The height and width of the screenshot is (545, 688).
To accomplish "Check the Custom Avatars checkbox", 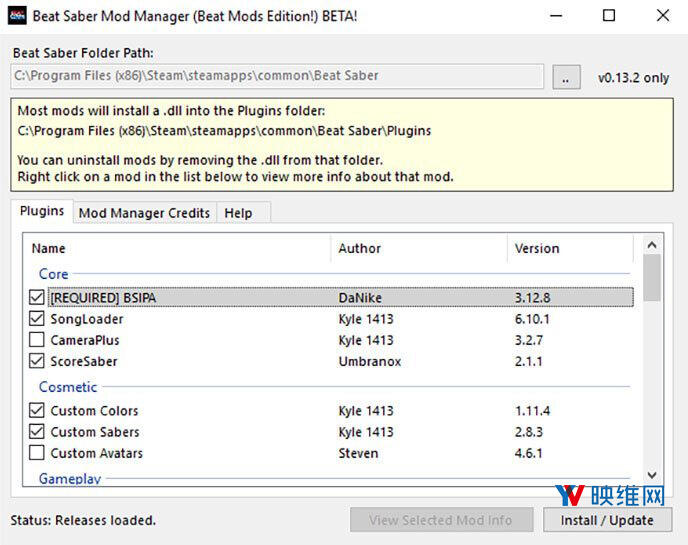I will pos(37,453).
